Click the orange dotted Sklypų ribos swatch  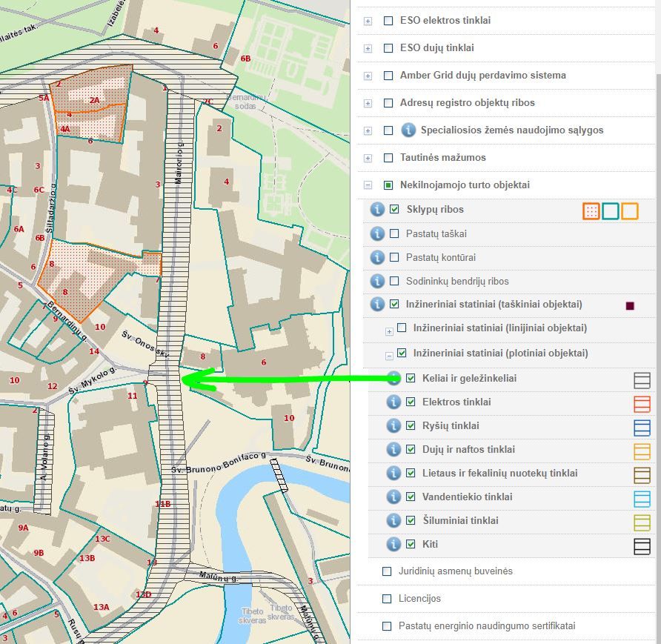click(591, 211)
